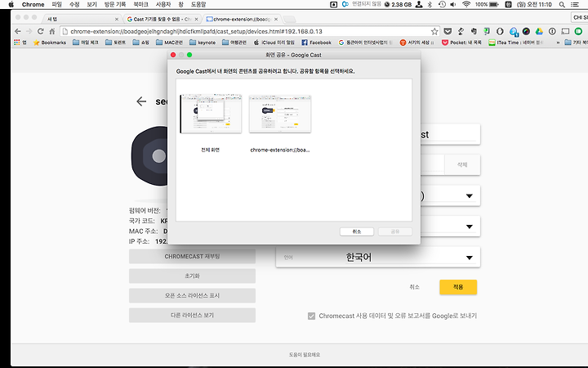This screenshot has width=588, height=368.
Task: Switch to the 새 탭 tab
Action: [x=81, y=19]
